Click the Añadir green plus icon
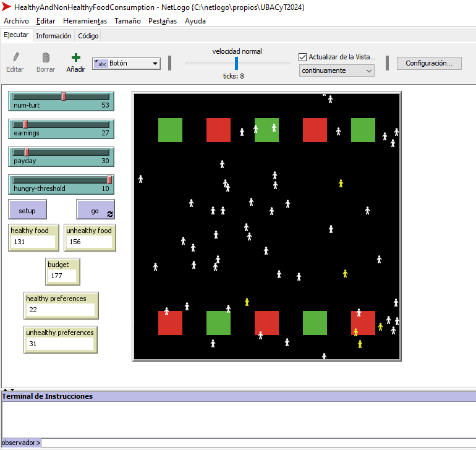Image resolution: width=476 pixels, height=450 pixels. click(76, 57)
